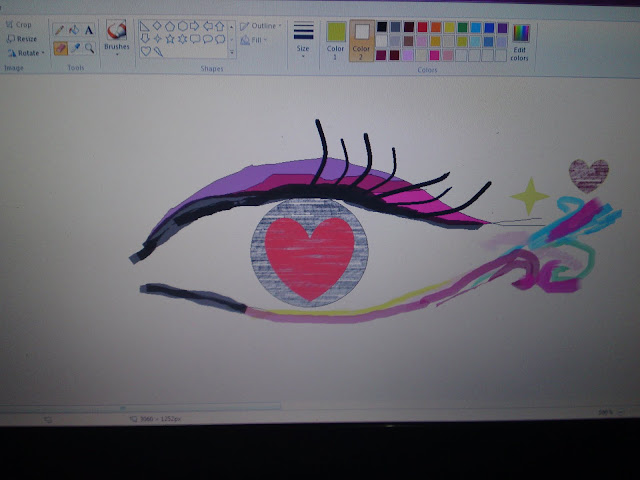Image resolution: width=640 pixels, height=480 pixels.
Task: Activate the Color 2 selector
Action: click(361, 41)
